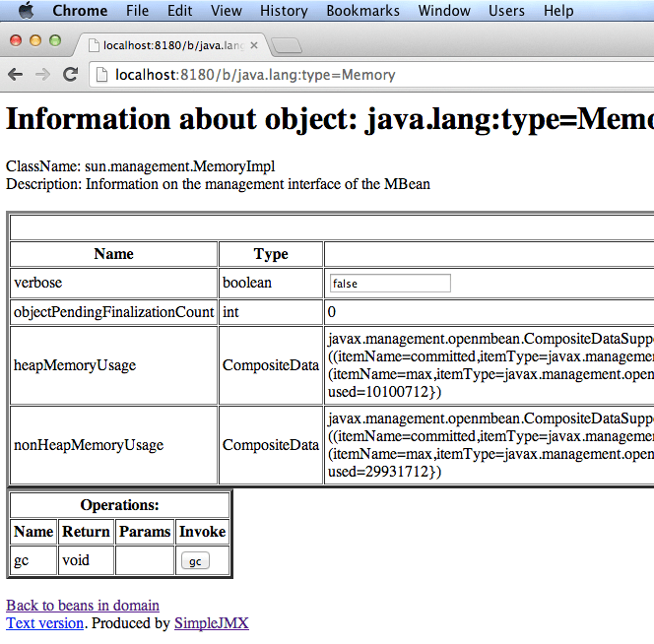The height and width of the screenshot is (644, 654).
Task: Click the Invoke column header
Action: point(202,532)
